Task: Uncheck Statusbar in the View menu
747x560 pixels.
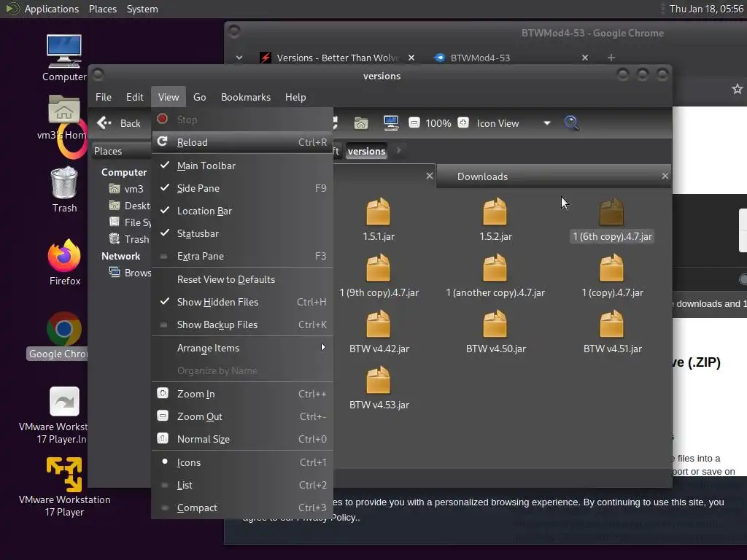Action: click(198, 233)
